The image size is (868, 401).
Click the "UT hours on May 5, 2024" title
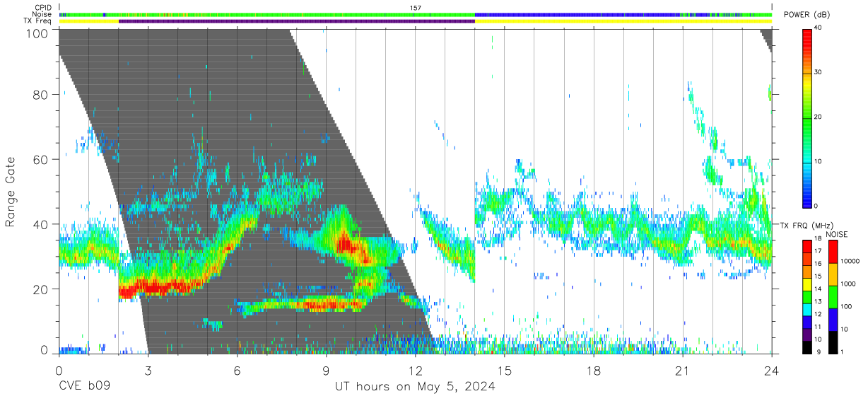tap(415, 387)
